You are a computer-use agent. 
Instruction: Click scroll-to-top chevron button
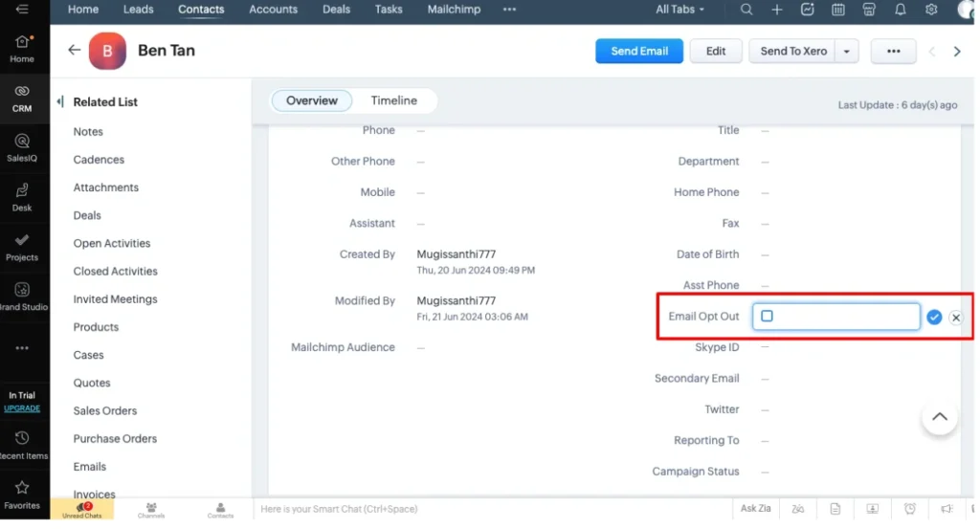click(940, 417)
